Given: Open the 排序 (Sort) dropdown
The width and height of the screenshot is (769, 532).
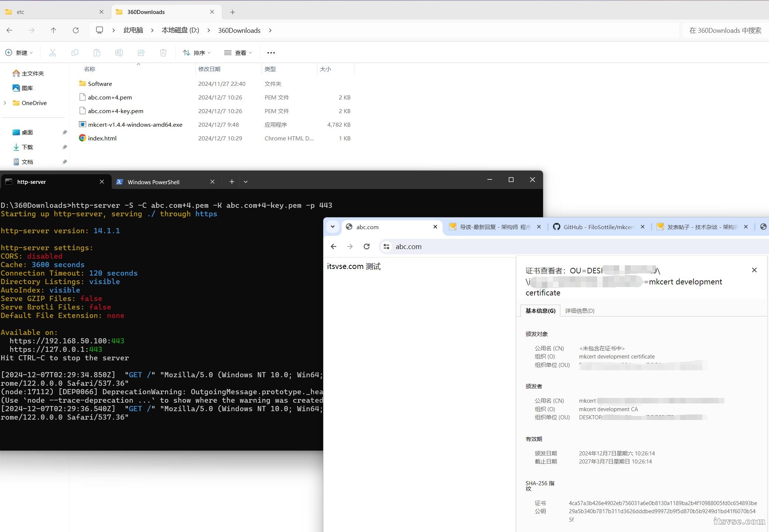Looking at the screenshot, I should tap(197, 53).
